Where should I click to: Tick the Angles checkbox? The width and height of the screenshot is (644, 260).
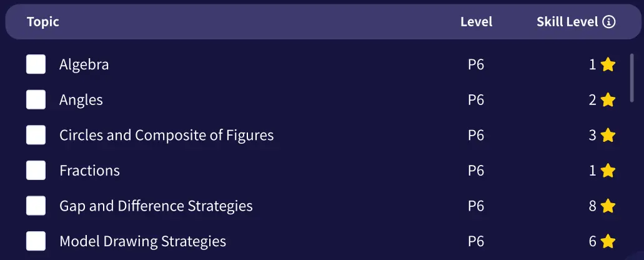[36, 100]
